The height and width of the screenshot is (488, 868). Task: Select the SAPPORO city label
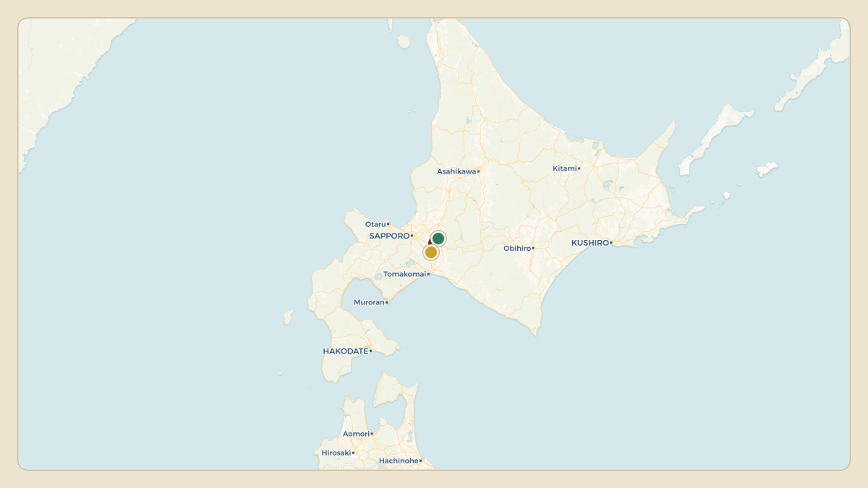[x=389, y=236]
